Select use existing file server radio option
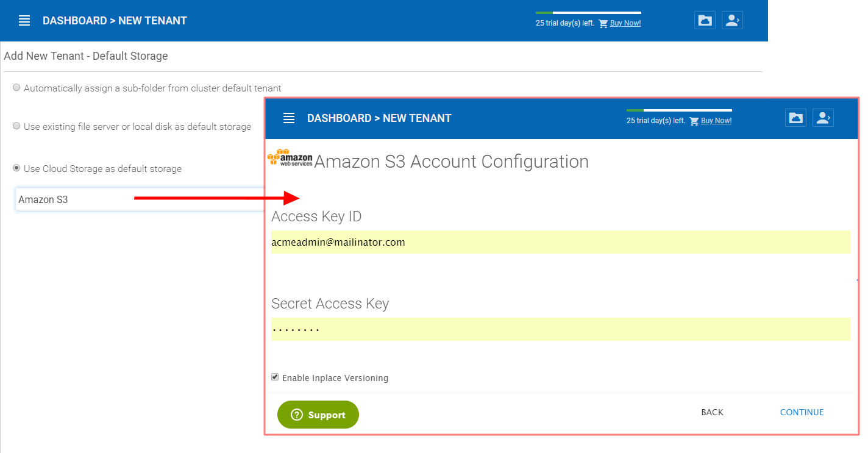 pyautogui.click(x=16, y=126)
